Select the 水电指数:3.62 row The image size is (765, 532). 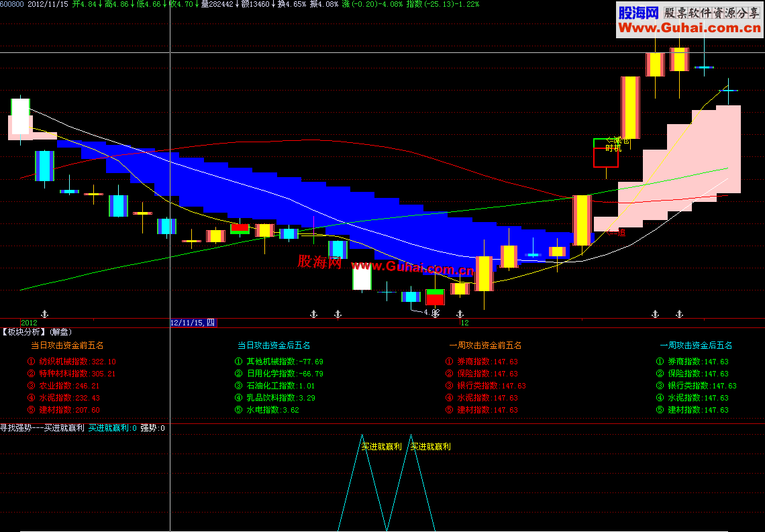[266, 410]
